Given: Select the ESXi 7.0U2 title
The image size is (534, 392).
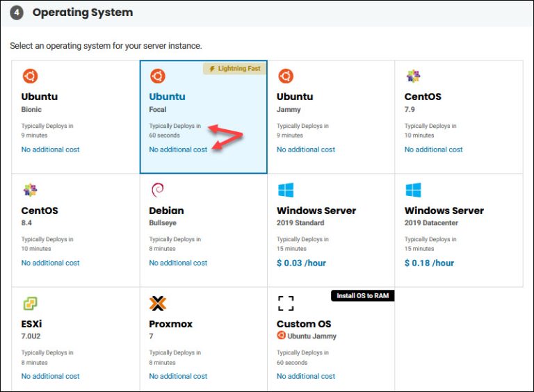Looking at the screenshot, I should coord(31,324).
